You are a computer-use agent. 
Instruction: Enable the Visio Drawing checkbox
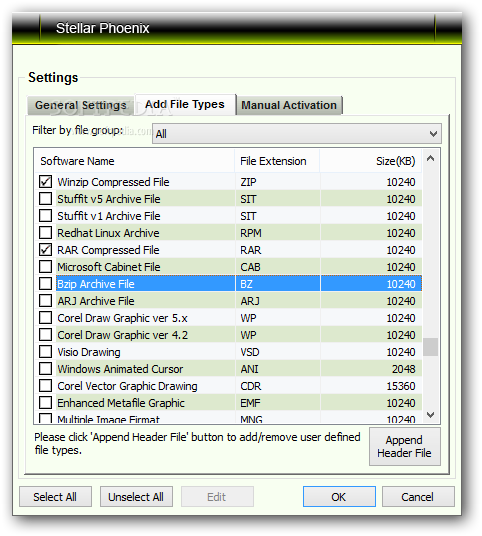pyautogui.click(x=45, y=352)
